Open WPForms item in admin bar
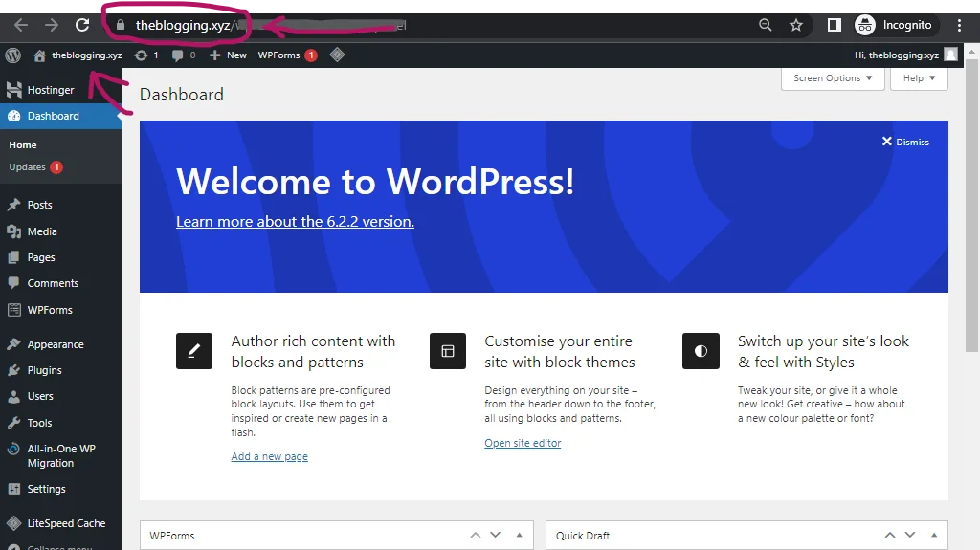The width and height of the screenshot is (980, 550). [287, 55]
